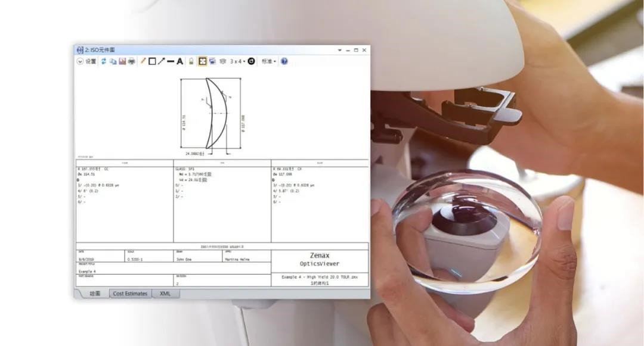Select the rectangle drawing tool
Viewport: 644px width, 346px height.
[152, 61]
